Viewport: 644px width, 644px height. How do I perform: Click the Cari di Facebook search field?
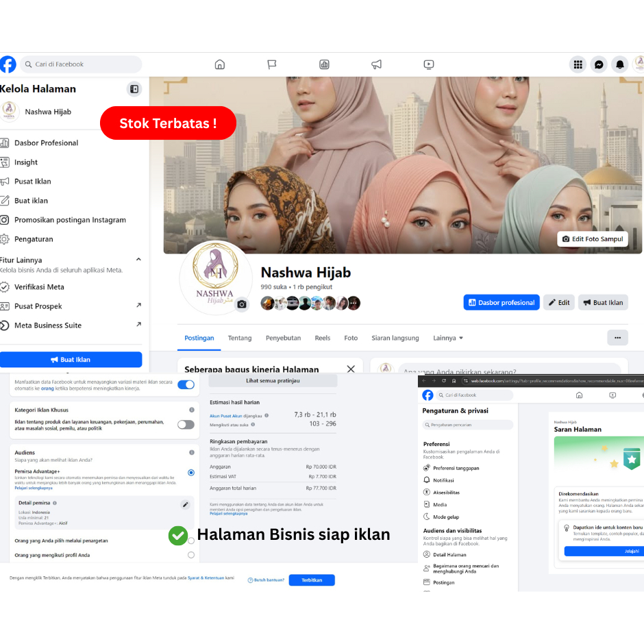[x=80, y=64]
